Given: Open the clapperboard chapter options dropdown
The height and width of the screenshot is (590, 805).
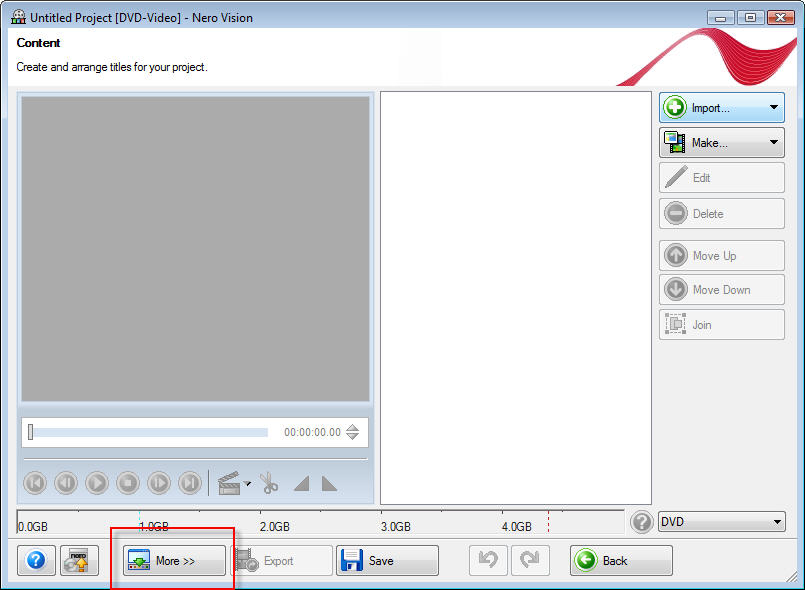Looking at the screenshot, I should (234, 483).
